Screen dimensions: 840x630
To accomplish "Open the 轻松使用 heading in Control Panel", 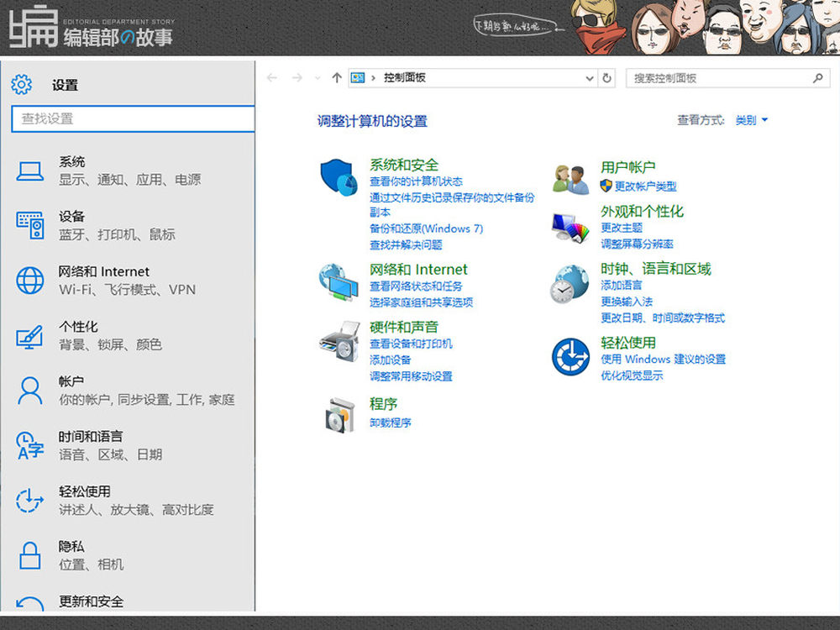I will coord(628,343).
